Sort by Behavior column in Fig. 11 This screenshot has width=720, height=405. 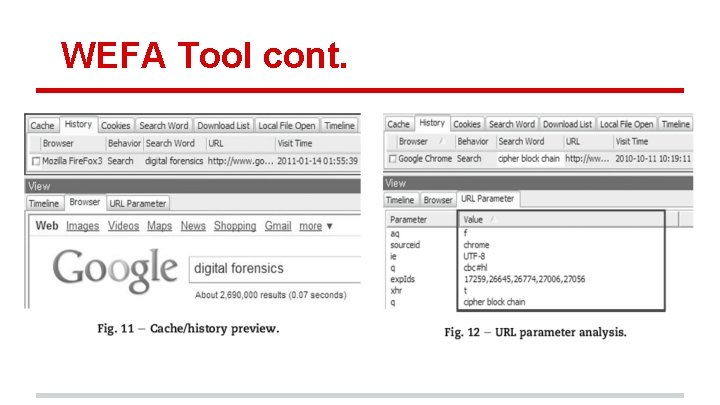[124, 143]
